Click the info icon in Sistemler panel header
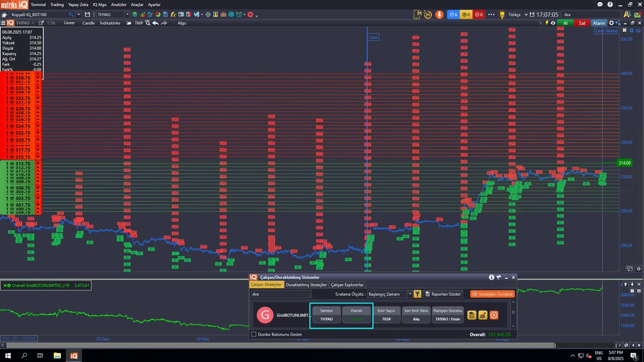The image size is (644, 362). coord(492,277)
